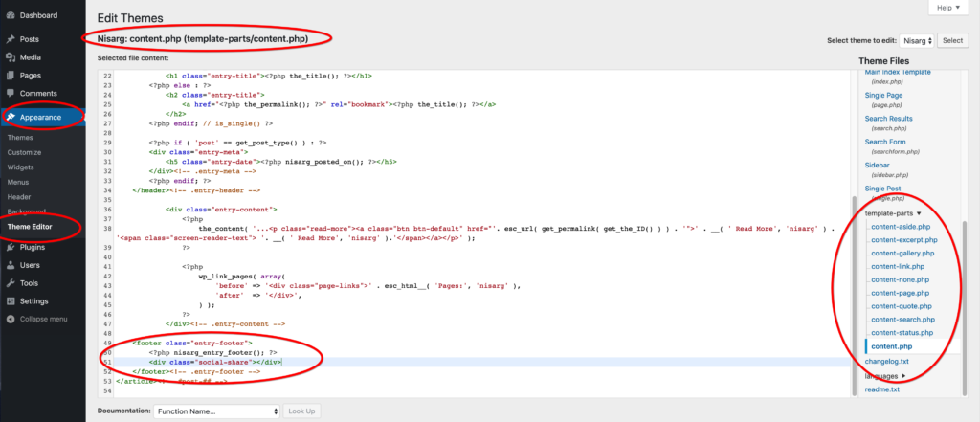Open content-aside.php file
The height and width of the screenshot is (422, 980).
(901, 227)
